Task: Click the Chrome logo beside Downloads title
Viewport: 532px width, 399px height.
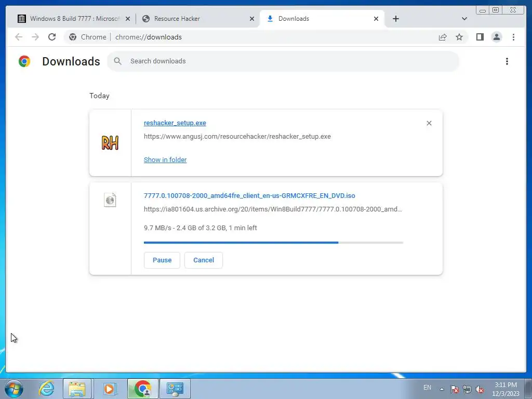Action: click(24, 61)
